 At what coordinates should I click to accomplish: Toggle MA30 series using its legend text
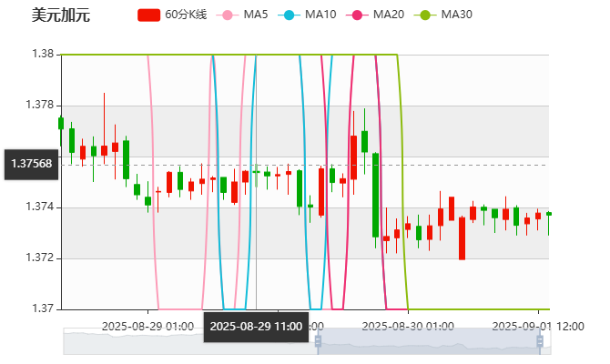coord(456,15)
